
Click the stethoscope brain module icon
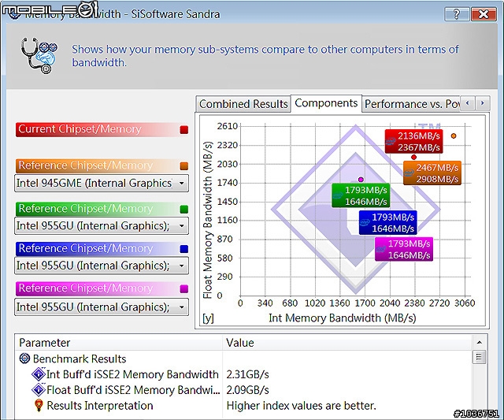tap(39, 55)
